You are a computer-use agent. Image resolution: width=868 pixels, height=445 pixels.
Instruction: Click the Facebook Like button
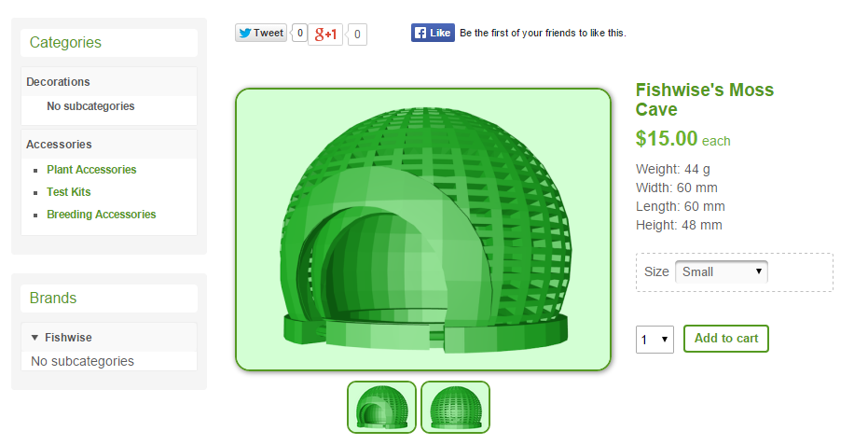(433, 33)
